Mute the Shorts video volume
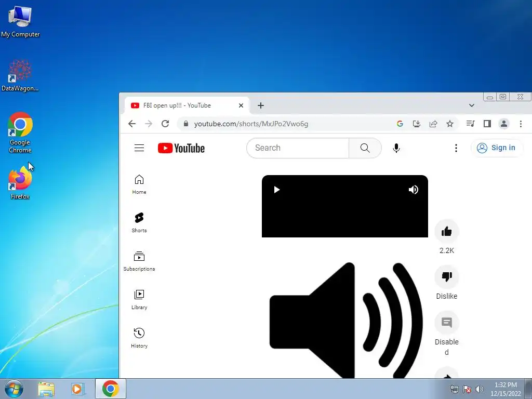This screenshot has width=532, height=399. (x=413, y=190)
